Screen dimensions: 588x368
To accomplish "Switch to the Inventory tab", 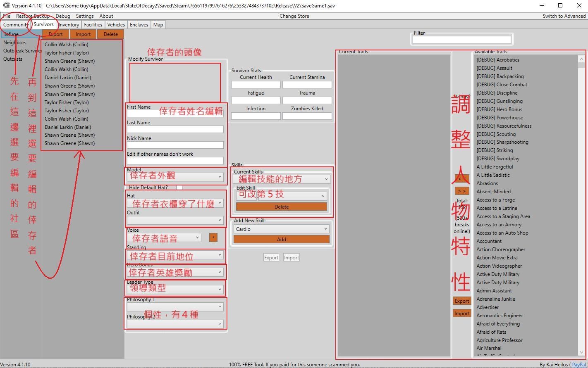I will (69, 25).
